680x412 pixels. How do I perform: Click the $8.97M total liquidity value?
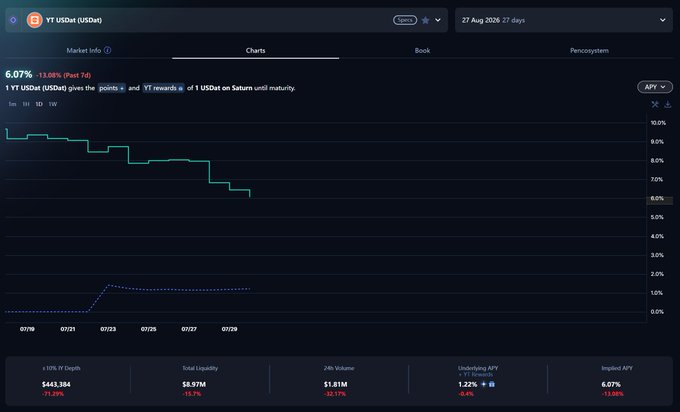[x=194, y=384]
